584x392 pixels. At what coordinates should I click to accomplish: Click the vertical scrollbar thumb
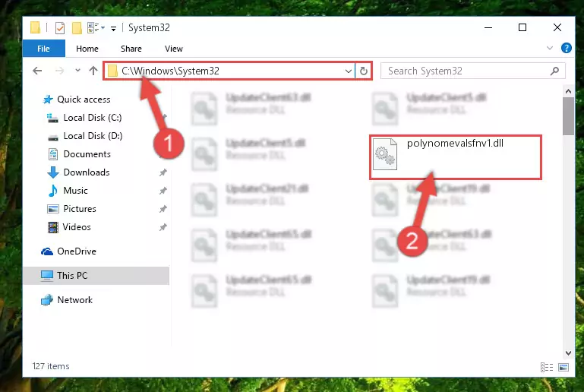tap(568, 116)
